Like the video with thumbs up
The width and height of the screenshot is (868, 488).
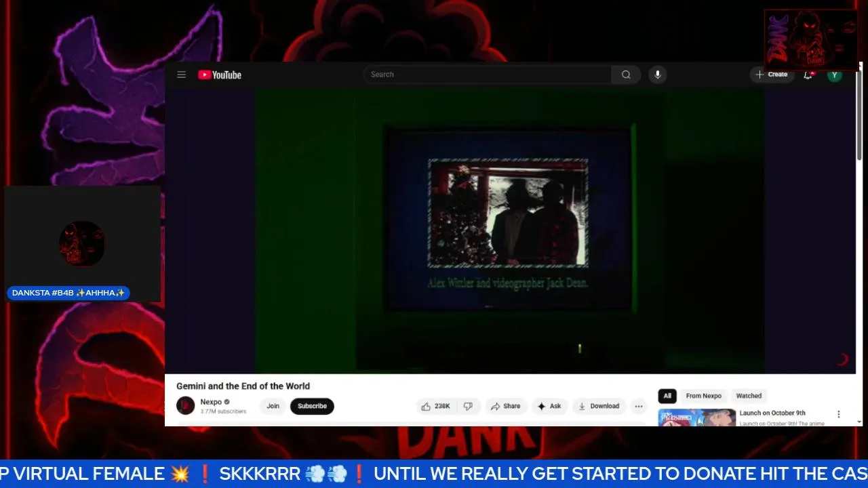point(436,406)
